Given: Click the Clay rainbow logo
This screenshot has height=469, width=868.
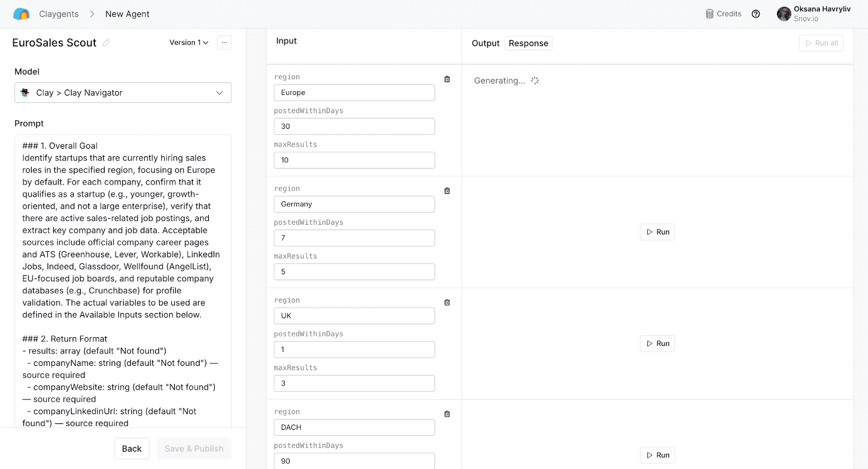Looking at the screenshot, I should [x=21, y=14].
